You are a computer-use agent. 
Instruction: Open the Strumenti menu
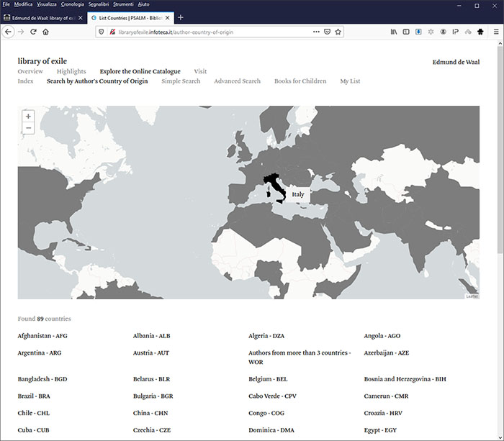123,4
